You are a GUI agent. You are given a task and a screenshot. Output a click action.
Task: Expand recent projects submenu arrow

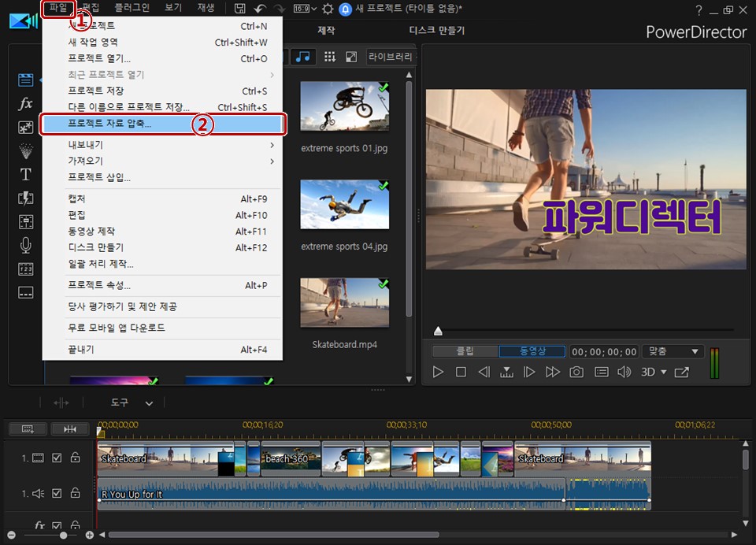(272, 75)
